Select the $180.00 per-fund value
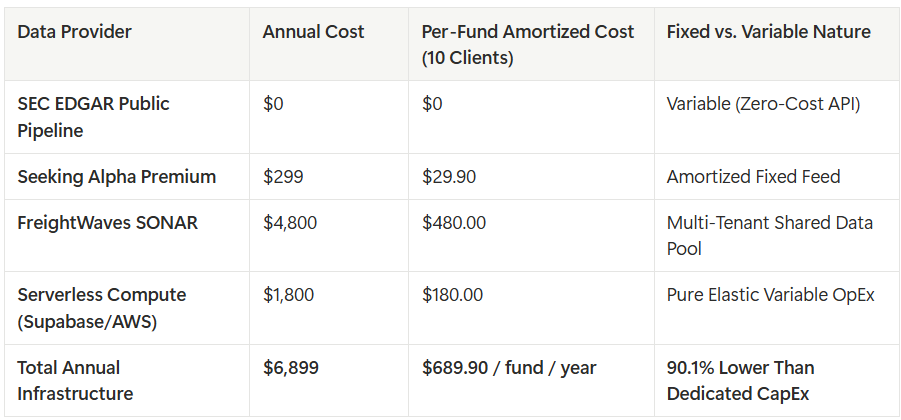The height and width of the screenshot is (420, 901). click(452, 295)
